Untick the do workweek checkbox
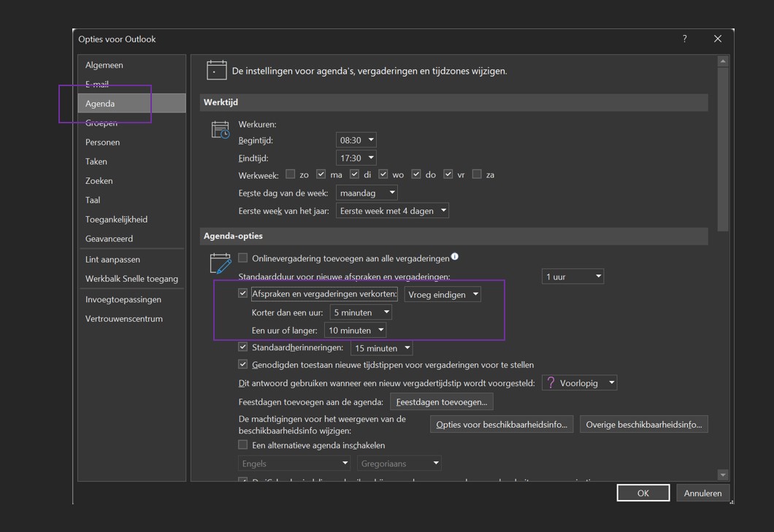The width and height of the screenshot is (774, 532). pos(416,174)
